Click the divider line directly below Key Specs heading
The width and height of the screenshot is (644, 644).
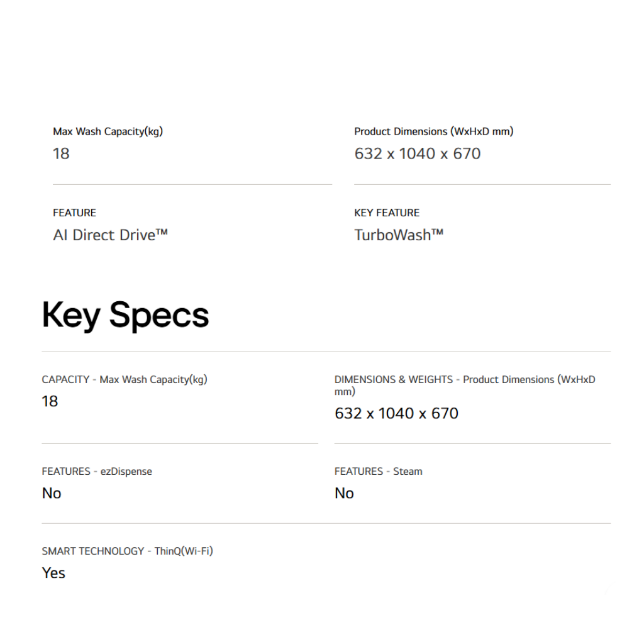pyautogui.click(x=326, y=352)
